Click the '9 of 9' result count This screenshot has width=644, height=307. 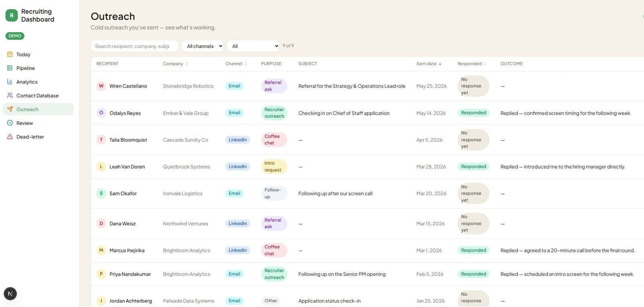tap(288, 45)
